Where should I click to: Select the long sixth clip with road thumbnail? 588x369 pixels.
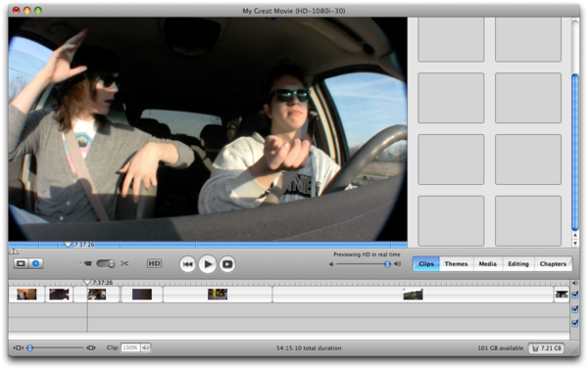413,295
